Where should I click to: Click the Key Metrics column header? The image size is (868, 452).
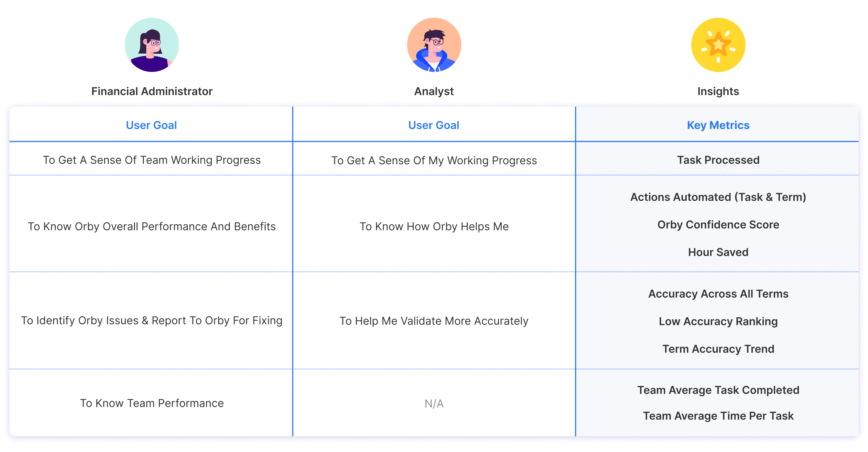point(718,125)
